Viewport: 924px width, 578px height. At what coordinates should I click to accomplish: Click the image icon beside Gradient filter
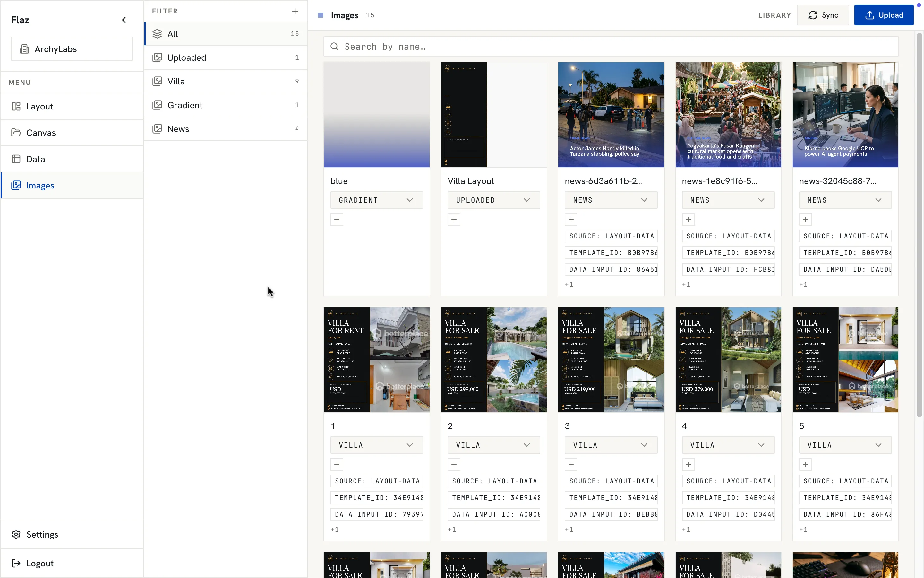coord(157,105)
